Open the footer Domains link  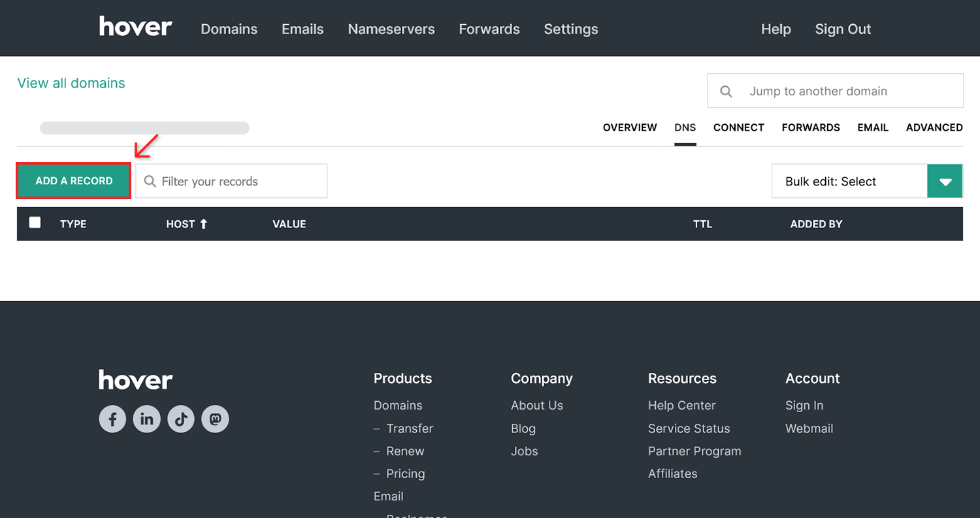coord(398,406)
